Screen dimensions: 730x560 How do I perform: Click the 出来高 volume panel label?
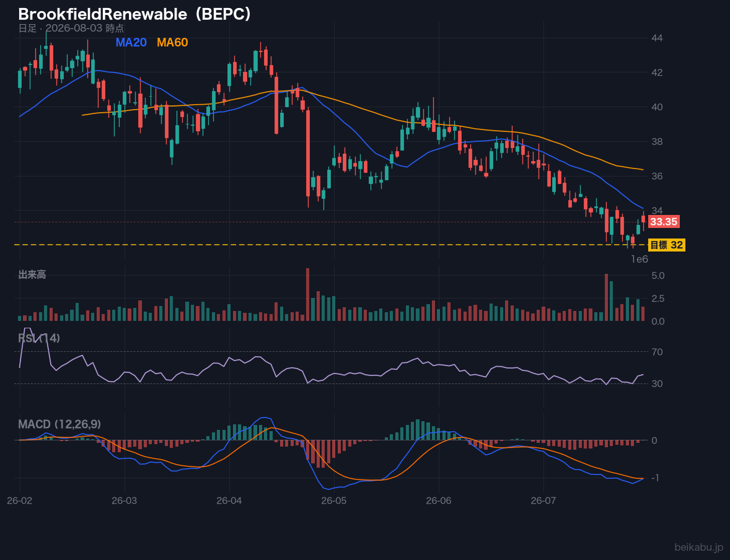(32, 274)
